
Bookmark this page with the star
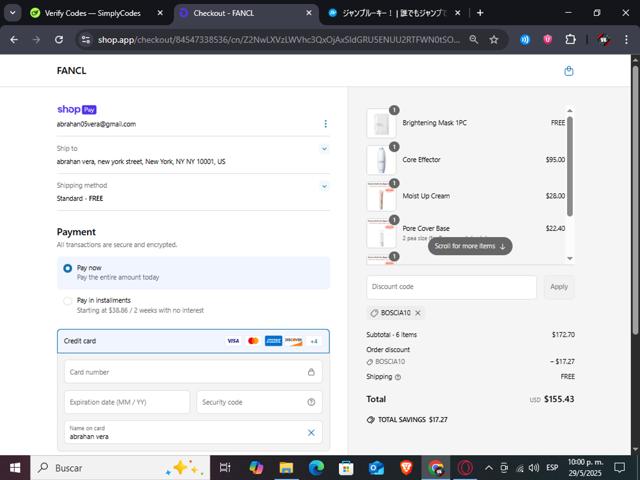click(494, 40)
